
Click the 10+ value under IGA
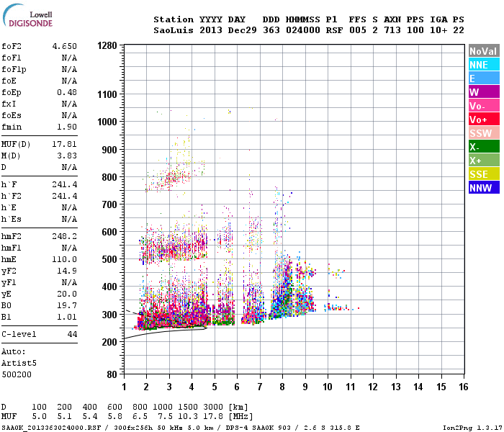tap(438, 30)
